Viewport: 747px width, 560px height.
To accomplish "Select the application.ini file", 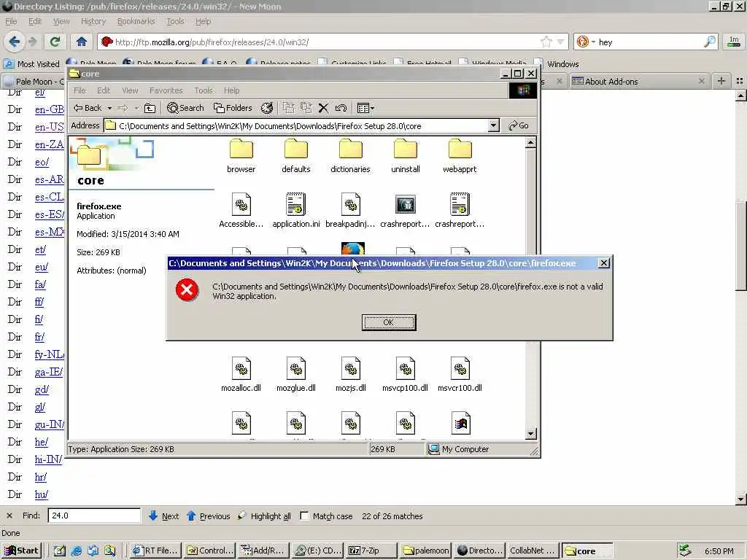I will pos(296,210).
